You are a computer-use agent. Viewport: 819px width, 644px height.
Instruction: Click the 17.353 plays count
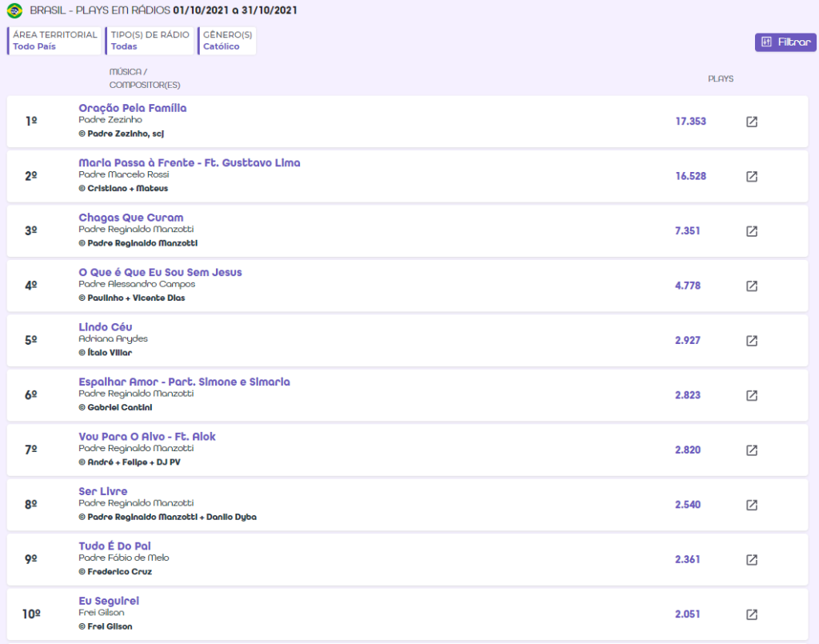pyautogui.click(x=690, y=122)
